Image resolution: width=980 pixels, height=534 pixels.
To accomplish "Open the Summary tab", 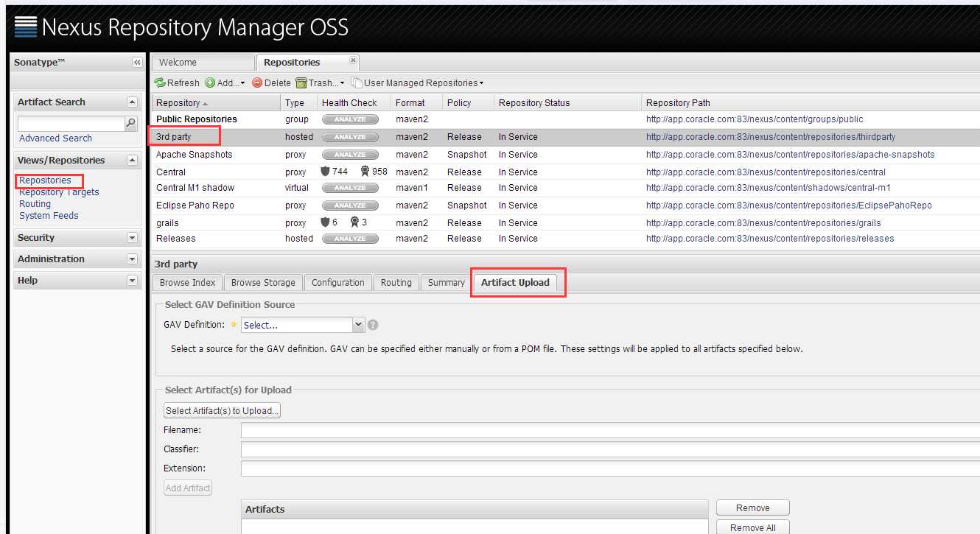I will click(x=447, y=283).
